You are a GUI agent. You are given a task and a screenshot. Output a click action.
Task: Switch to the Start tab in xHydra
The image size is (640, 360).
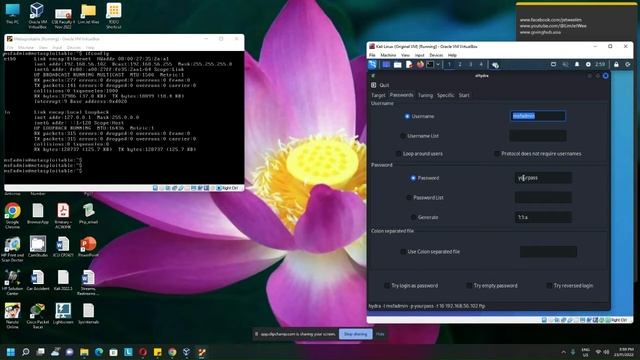[x=464, y=95]
